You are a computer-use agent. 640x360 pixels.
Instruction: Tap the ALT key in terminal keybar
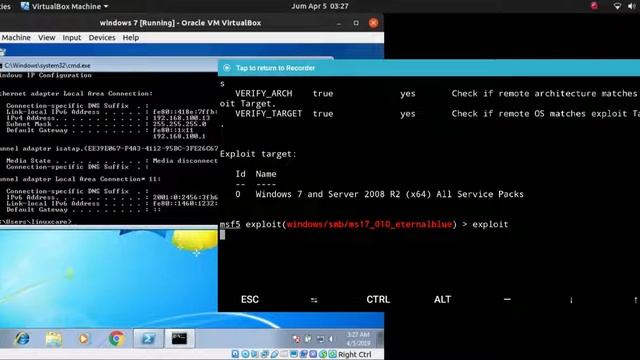(442, 300)
